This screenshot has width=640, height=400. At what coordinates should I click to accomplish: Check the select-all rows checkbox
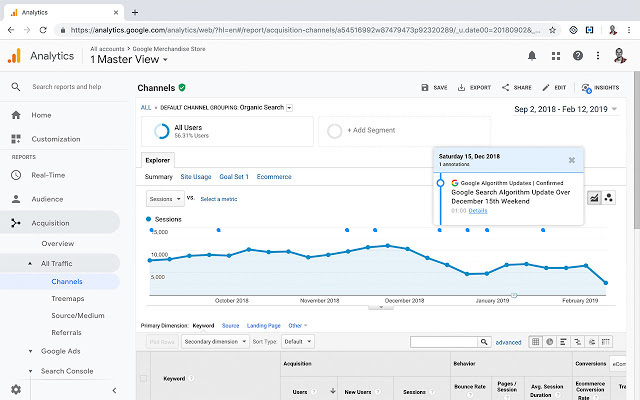click(x=144, y=378)
